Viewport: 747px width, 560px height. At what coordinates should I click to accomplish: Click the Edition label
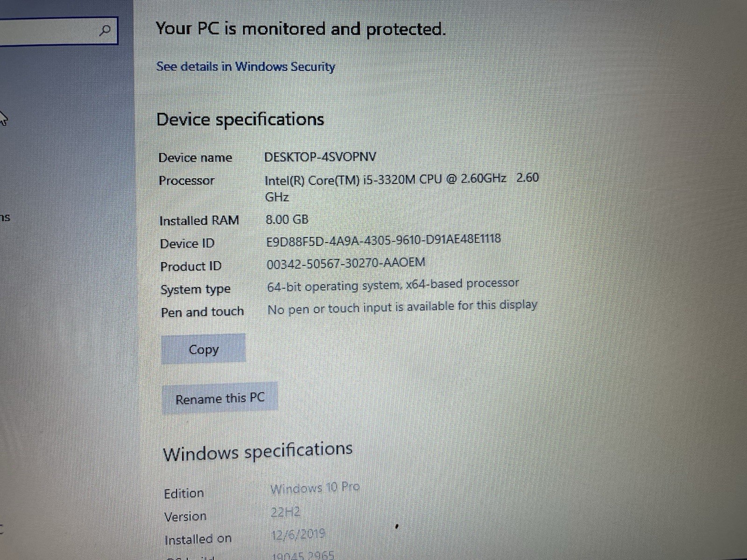click(x=184, y=493)
